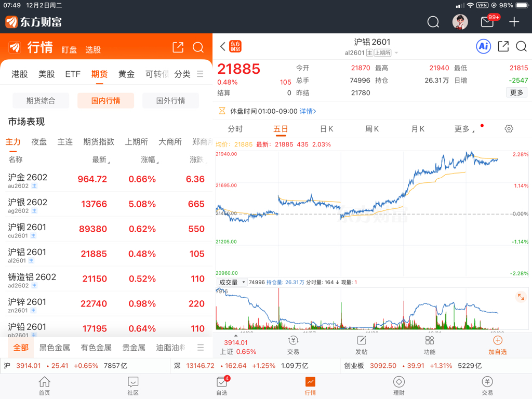Select 五日 chart tab
This screenshot has height=399, width=532.
click(x=281, y=129)
